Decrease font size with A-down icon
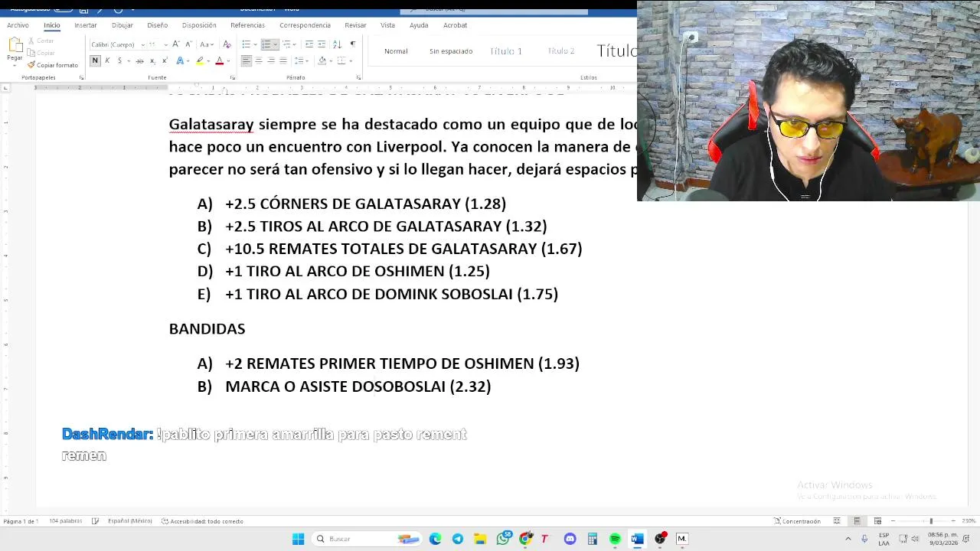The height and width of the screenshot is (551, 980). point(188,44)
